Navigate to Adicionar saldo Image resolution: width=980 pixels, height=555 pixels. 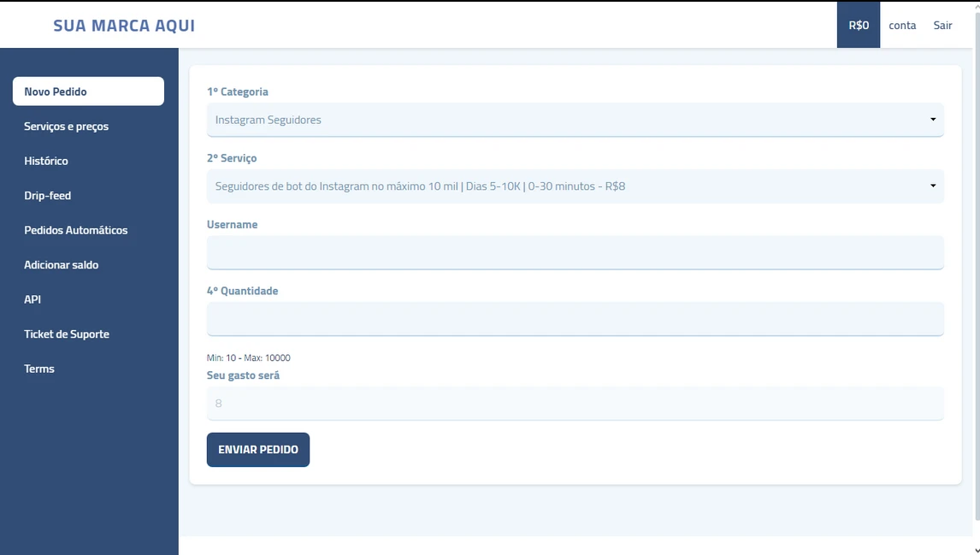[x=62, y=265]
